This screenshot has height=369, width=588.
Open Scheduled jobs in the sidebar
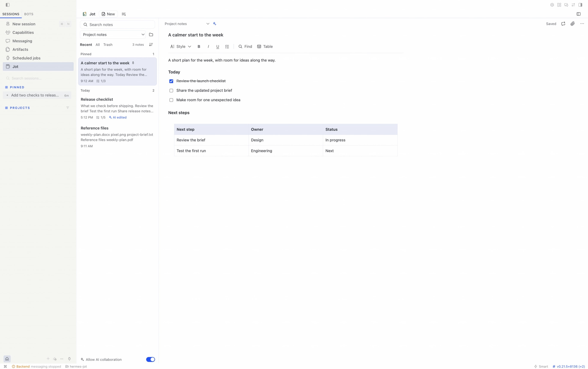coord(38,58)
